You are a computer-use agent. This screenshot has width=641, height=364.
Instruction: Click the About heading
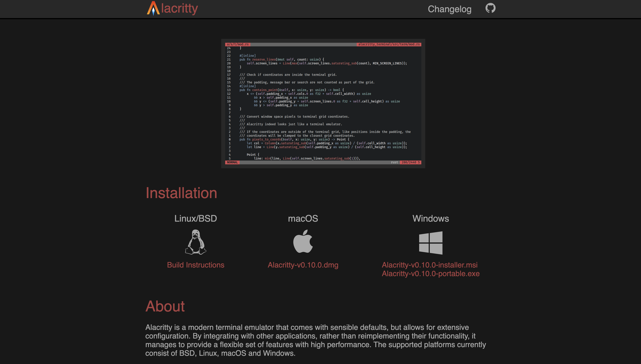pos(165,306)
